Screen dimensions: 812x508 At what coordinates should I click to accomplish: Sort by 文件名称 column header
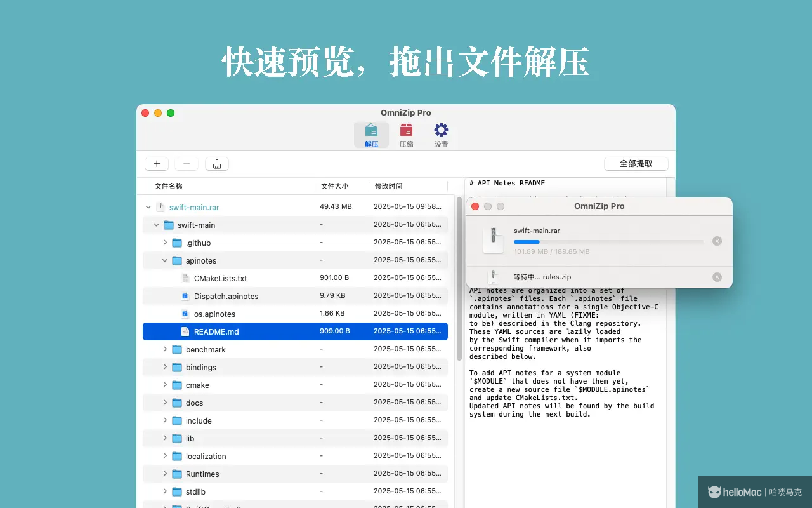169,186
